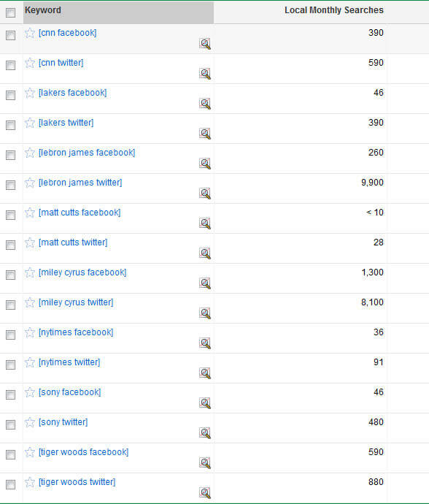The height and width of the screenshot is (504, 429).
Task: Check the box for miley cyrus twitter
Action: point(11,305)
